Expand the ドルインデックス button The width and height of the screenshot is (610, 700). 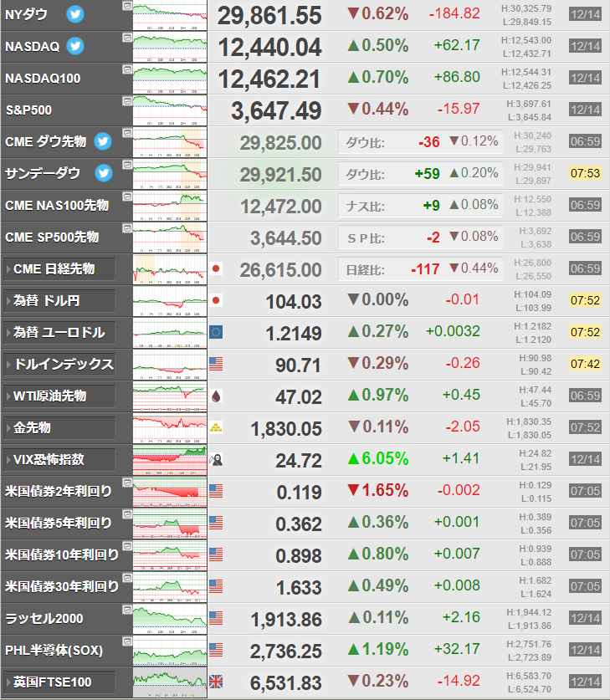(59, 365)
